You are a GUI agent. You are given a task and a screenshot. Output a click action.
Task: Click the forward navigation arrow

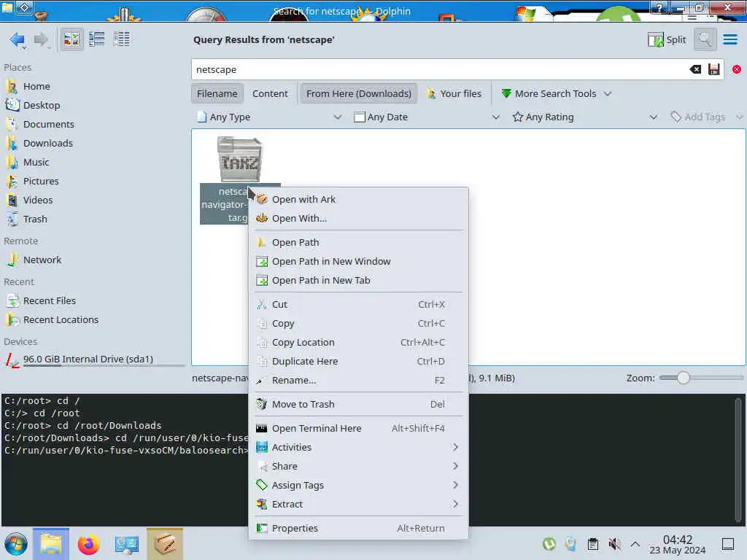(x=41, y=39)
